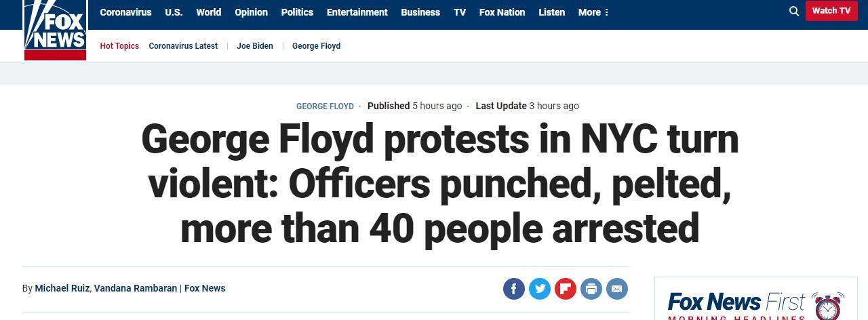Expand the More navigation menu
Viewport: 868px width, 320px height.
tap(593, 12)
